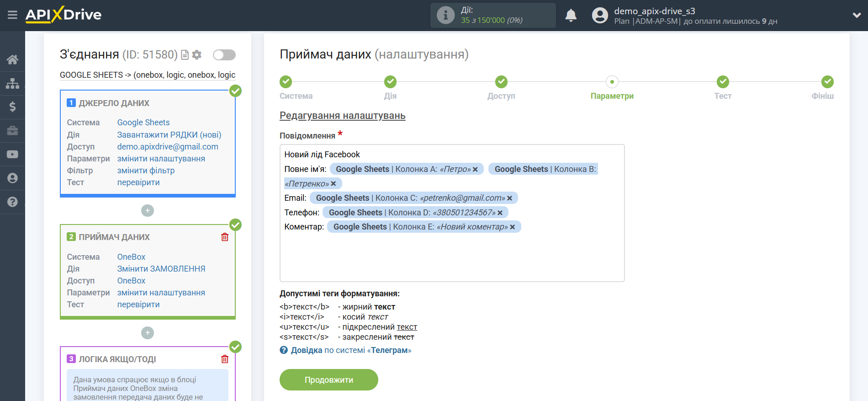
Task: Remove the Колонка C email tag
Action: [x=510, y=198]
